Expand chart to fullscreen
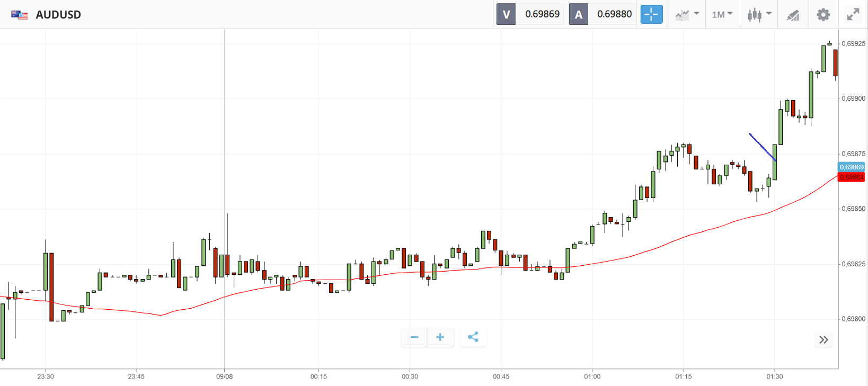868x386 pixels. click(853, 14)
